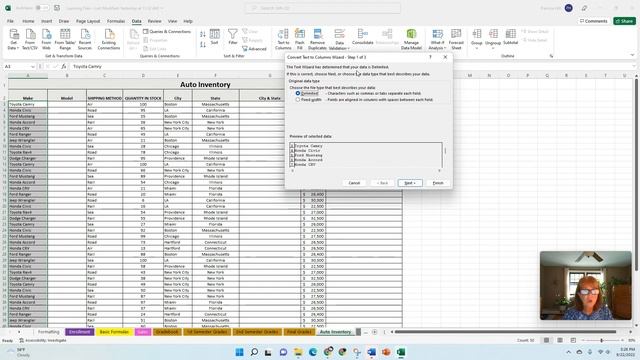Image resolution: width=640 pixels, height=360 pixels.
Task: Open Comments pane
Action: tap(593, 21)
